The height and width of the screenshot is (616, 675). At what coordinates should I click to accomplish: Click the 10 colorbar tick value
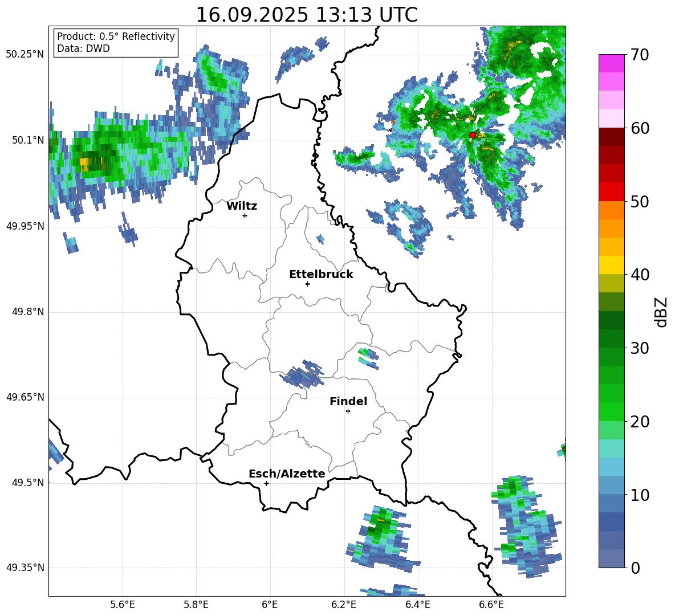point(639,495)
